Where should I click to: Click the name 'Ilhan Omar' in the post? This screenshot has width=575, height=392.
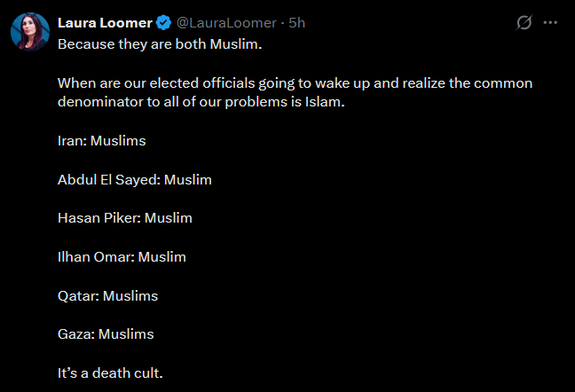(x=95, y=257)
